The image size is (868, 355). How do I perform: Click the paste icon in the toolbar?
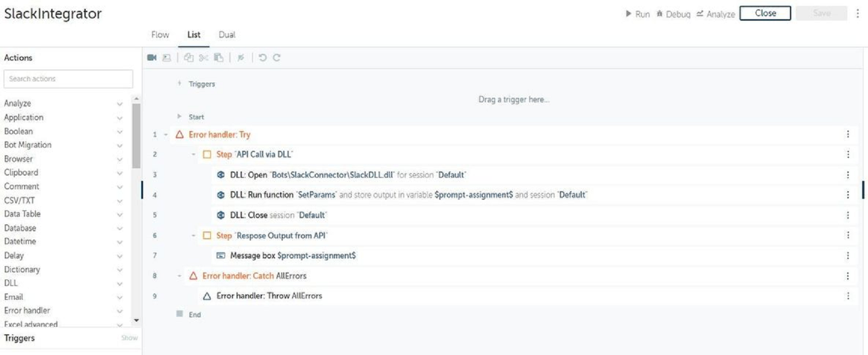pyautogui.click(x=219, y=58)
